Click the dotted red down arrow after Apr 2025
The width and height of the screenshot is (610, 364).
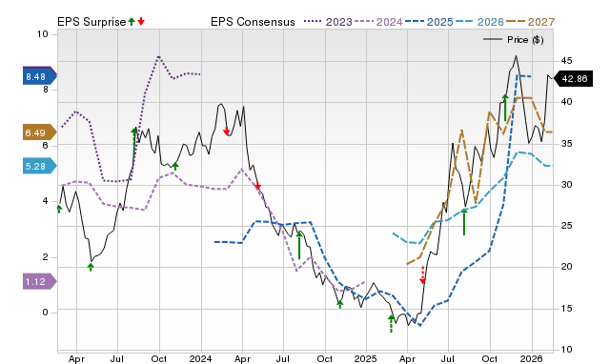click(x=423, y=275)
